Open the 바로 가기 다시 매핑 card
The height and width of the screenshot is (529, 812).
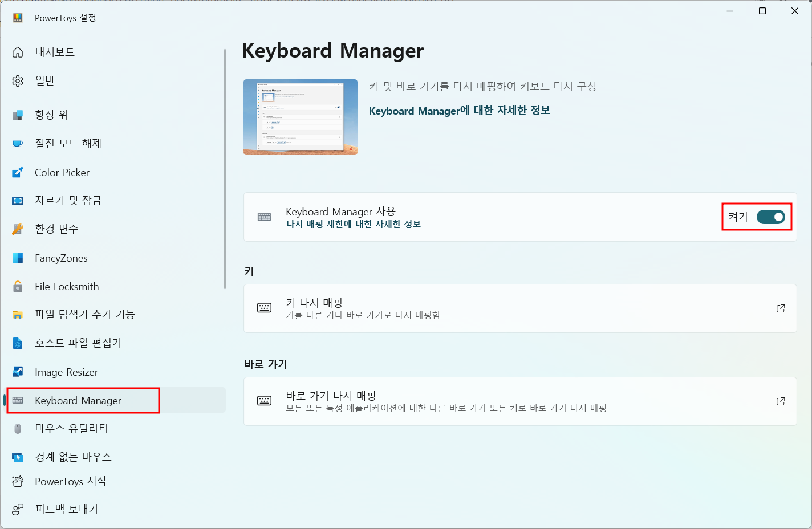[520, 401]
